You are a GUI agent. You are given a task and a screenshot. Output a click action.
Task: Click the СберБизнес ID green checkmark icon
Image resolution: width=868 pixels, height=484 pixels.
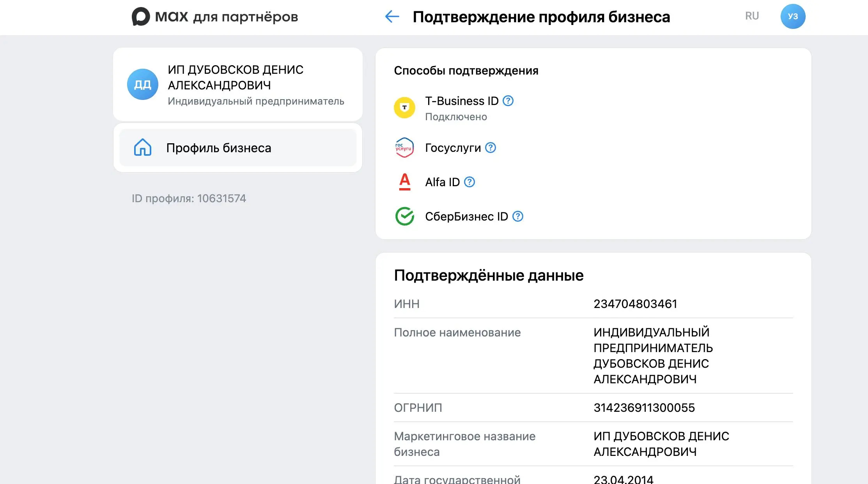click(404, 216)
